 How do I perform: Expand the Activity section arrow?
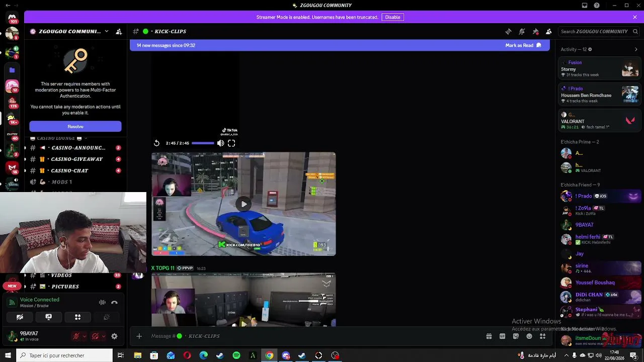[636, 49]
